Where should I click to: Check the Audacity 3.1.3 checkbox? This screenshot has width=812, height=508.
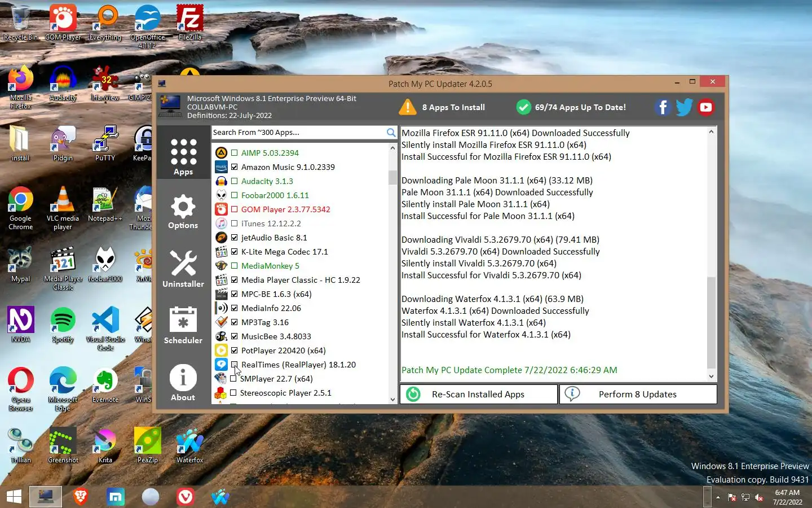(234, 181)
